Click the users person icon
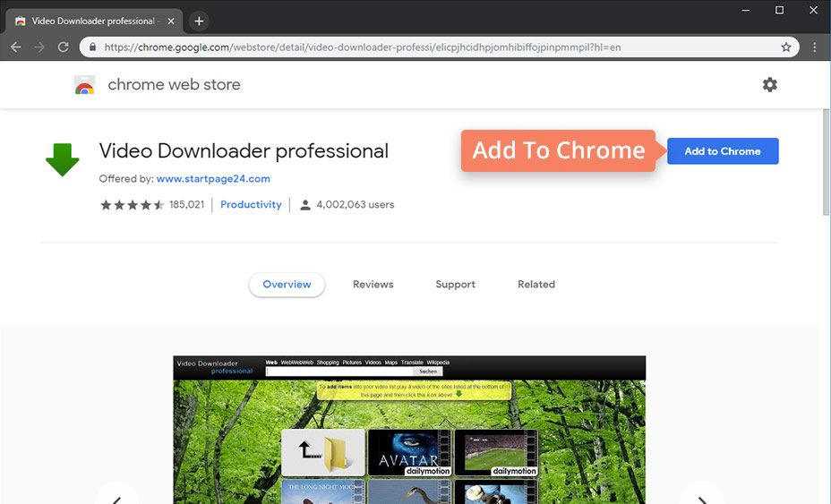Image resolution: width=831 pixels, height=504 pixels. click(305, 205)
